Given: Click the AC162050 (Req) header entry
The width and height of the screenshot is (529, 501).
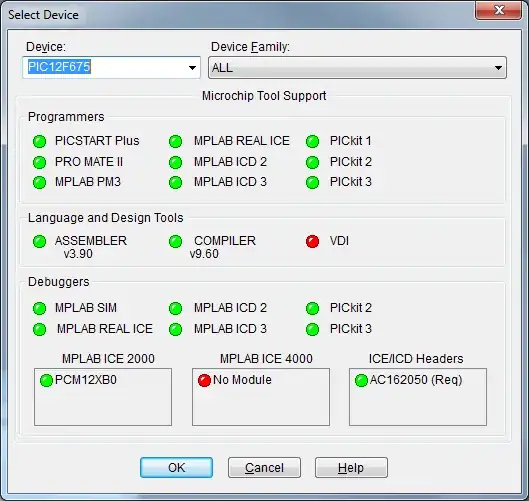Looking at the screenshot, I should pos(416,380).
